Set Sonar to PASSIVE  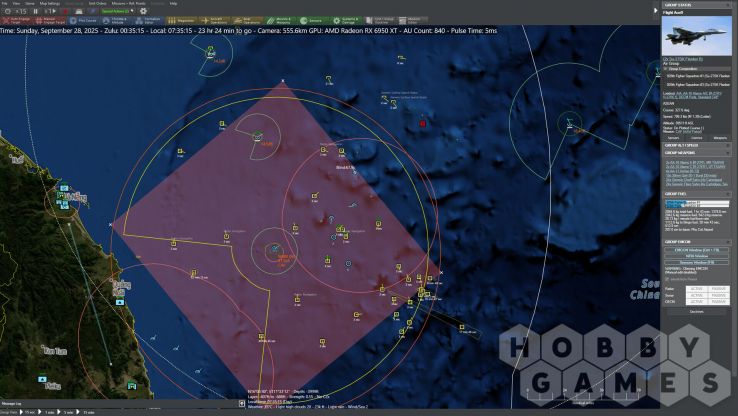click(x=719, y=295)
